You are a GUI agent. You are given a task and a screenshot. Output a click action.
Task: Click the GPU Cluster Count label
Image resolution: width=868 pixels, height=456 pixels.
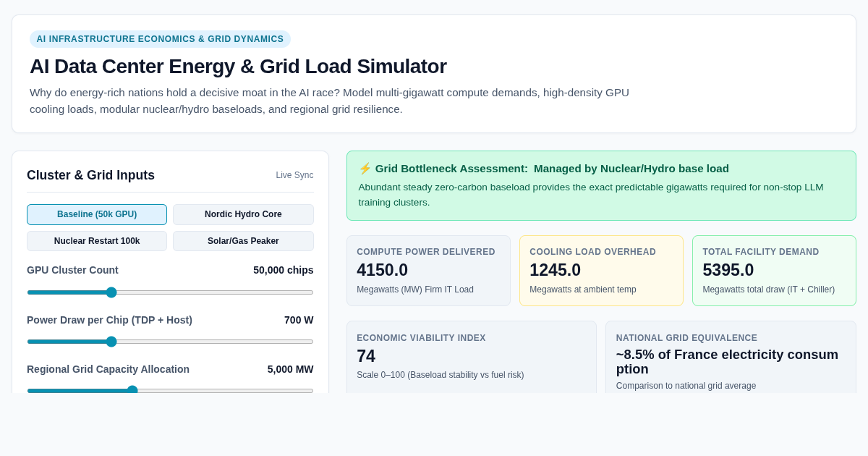point(72,270)
